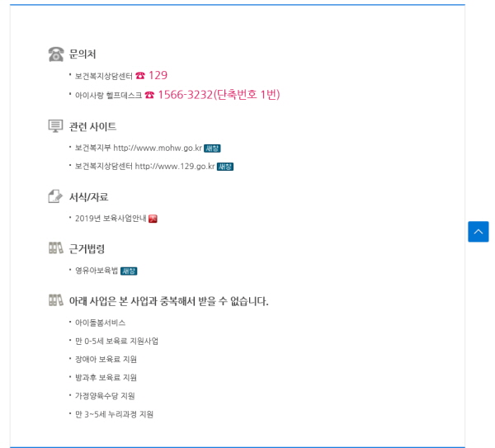Image resolution: width=495 pixels, height=448 pixels.
Task: Click the 아이돌봄서비스 list item
Action: (x=100, y=323)
